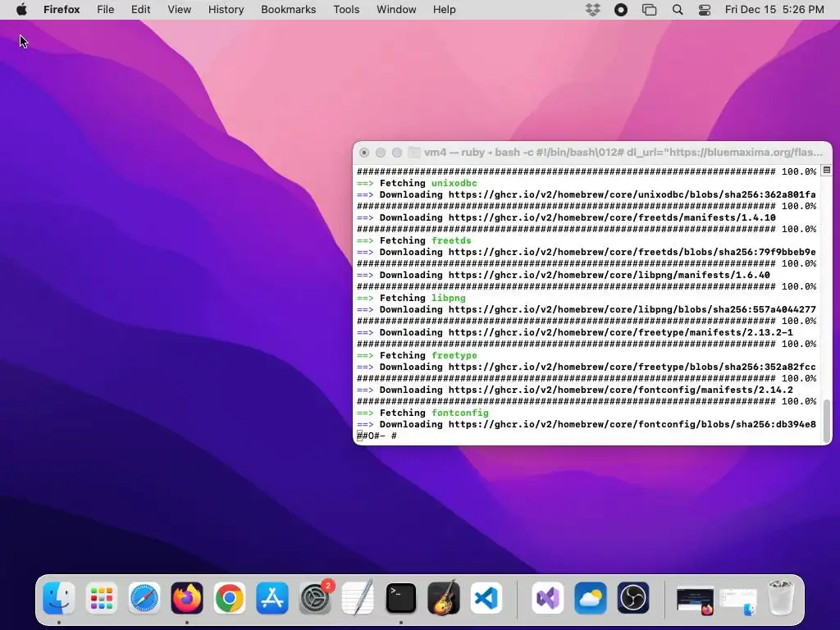Click the libpng manifests/1.6.40 URL line
The width and height of the screenshot is (840, 630).
(564, 275)
